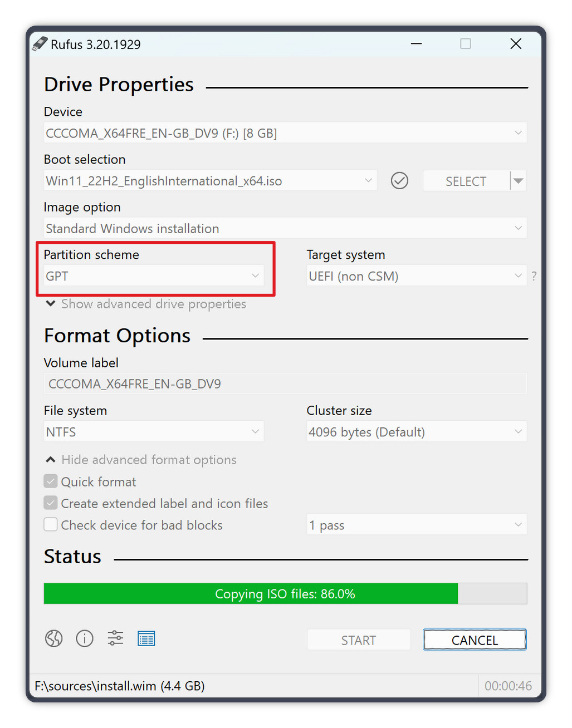Screen dimensions: 572x728
Task: Click the Volume label text field
Action: (285, 384)
